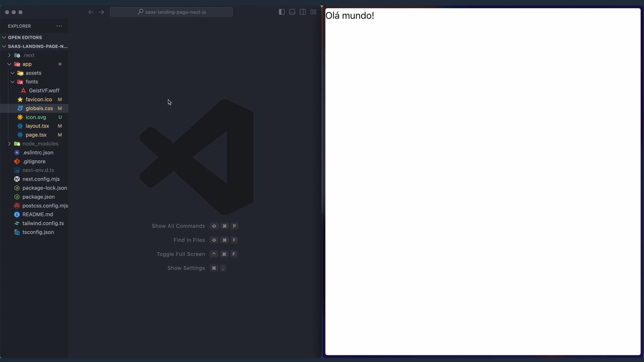This screenshot has width=644, height=362.
Task: Click the tailwind.config.ts file icon
Action: [17, 223]
